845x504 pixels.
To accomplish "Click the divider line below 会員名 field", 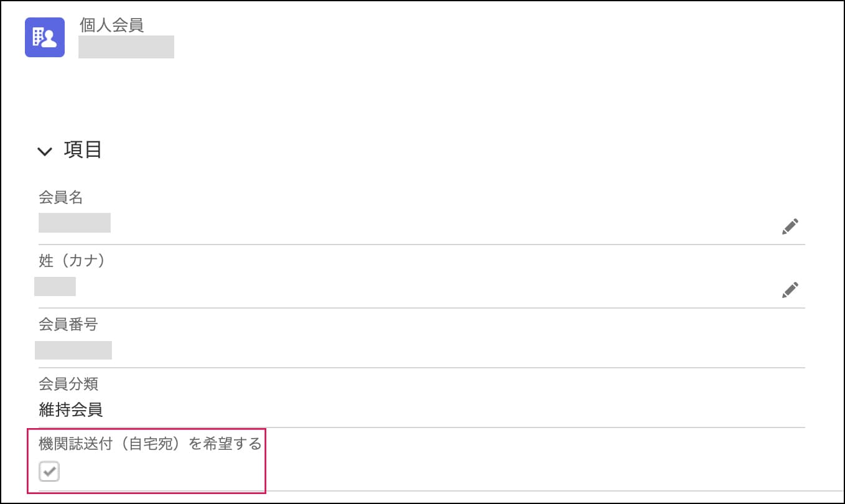I will 422,245.
